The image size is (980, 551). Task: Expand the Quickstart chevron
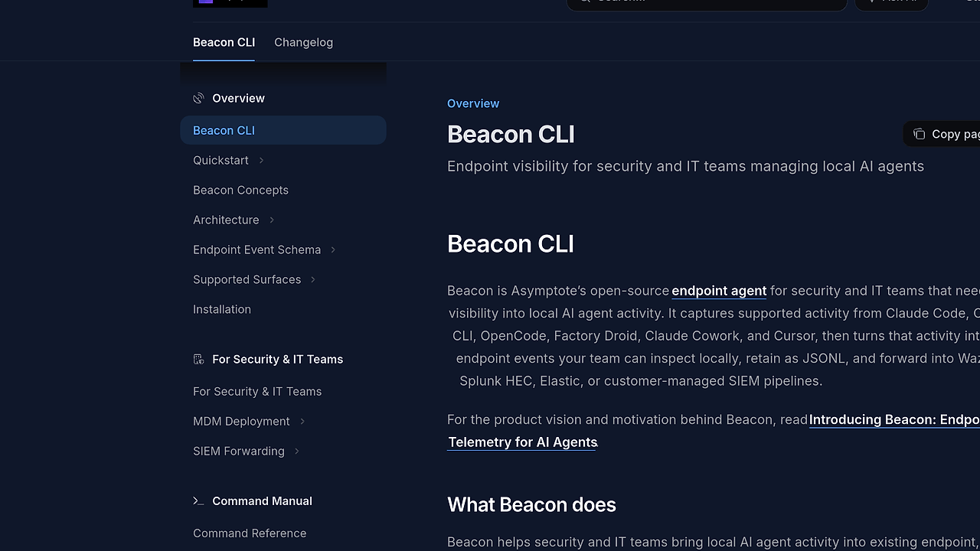[261, 160]
